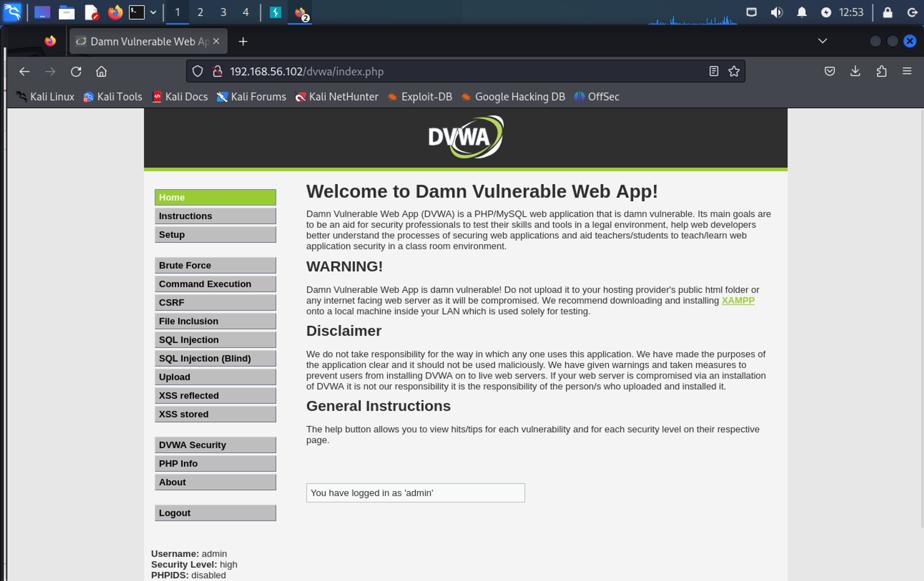Open the downloads panel
The height and width of the screenshot is (581, 924).
point(856,71)
